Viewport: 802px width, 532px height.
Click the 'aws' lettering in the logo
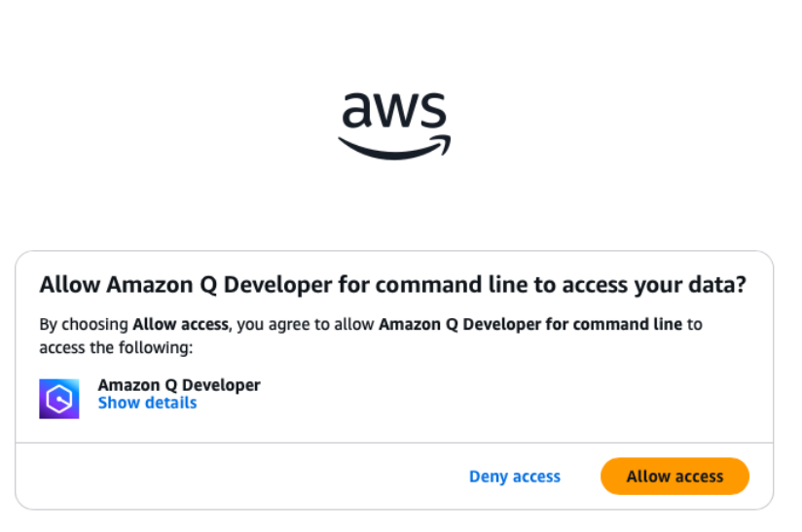click(394, 110)
